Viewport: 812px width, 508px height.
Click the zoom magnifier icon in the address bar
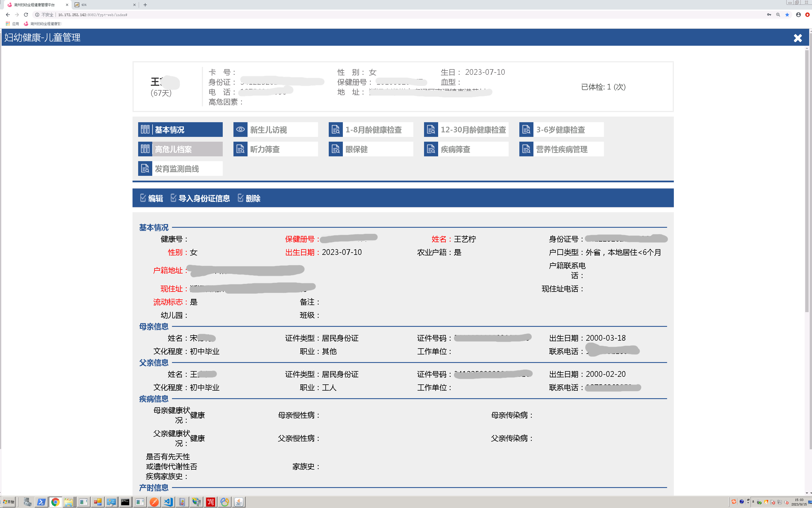tap(778, 15)
